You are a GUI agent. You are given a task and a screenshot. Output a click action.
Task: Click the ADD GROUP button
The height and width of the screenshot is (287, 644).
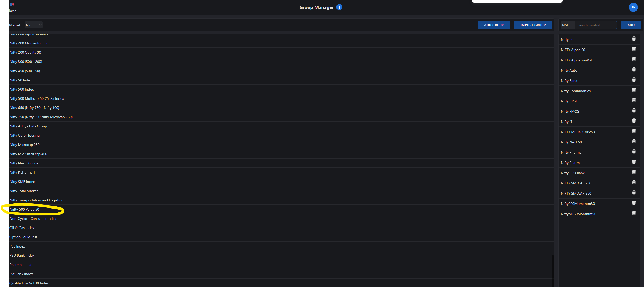click(494, 25)
